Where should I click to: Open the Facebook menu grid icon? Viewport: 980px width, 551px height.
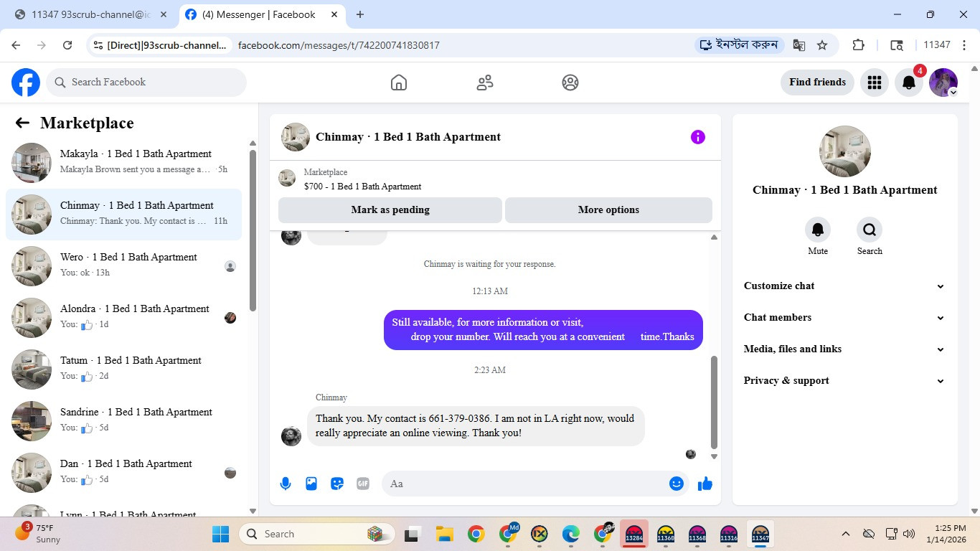click(874, 83)
